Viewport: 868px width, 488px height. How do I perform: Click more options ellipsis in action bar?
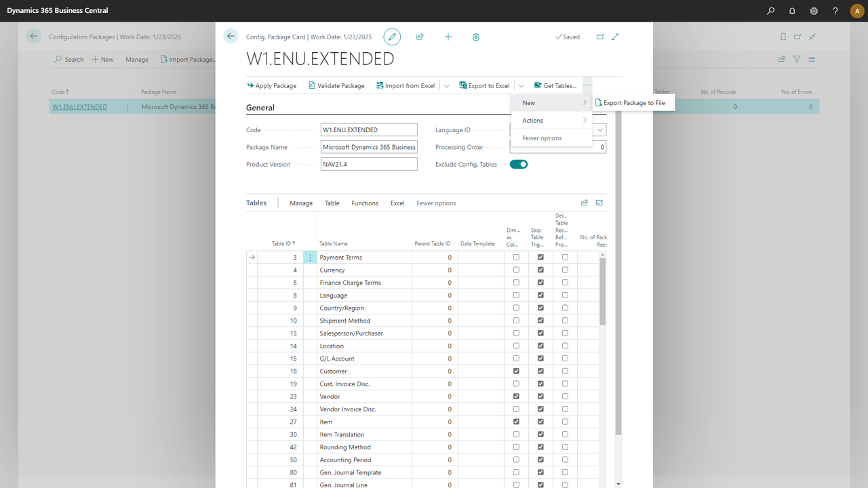(x=587, y=85)
